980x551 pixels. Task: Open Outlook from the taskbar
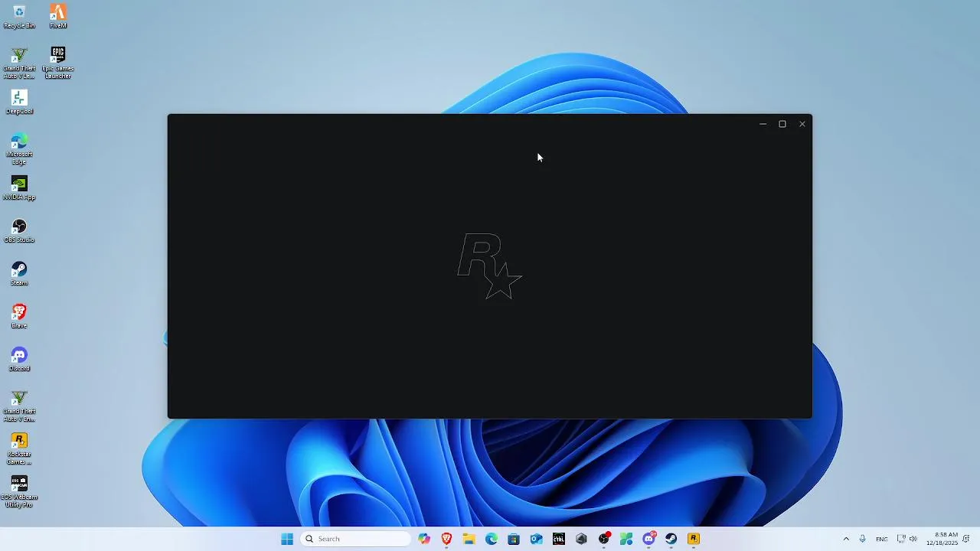[x=537, y=539]
